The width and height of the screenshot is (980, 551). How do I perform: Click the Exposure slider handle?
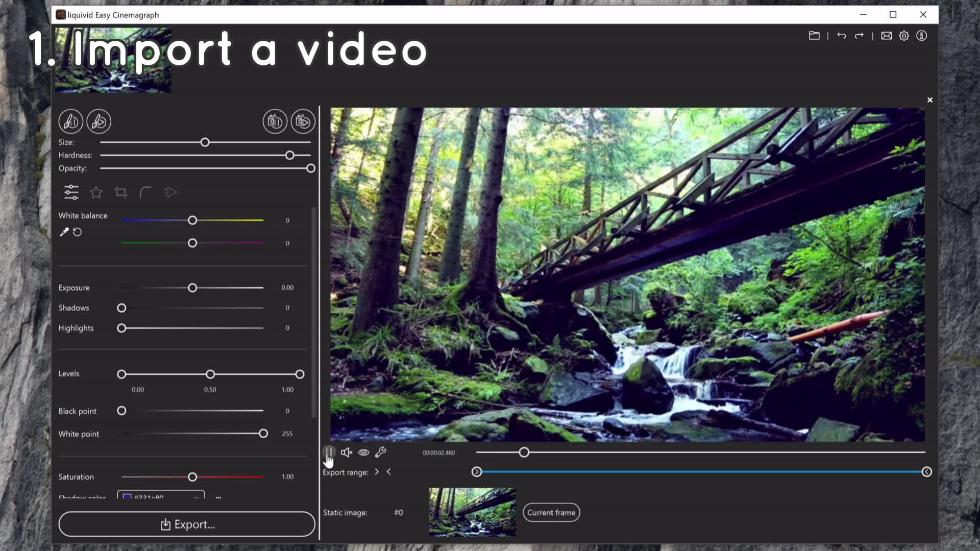pos(192,288)
